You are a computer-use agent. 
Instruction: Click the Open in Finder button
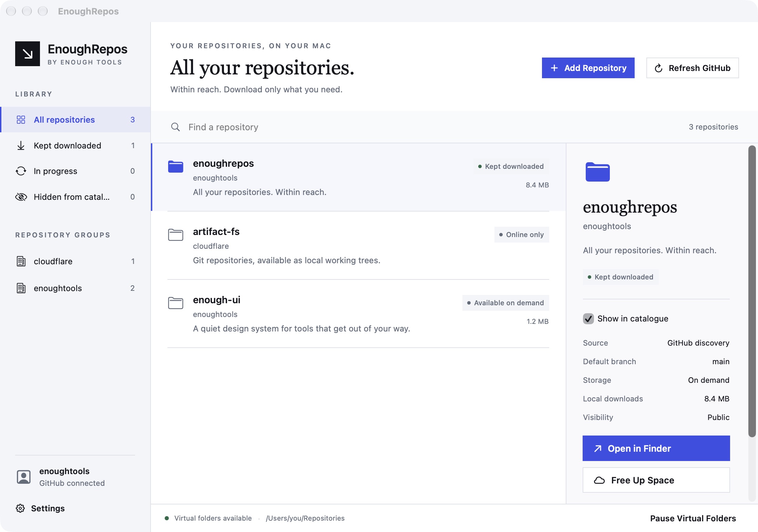pyautogui.click(x=656, y=448)
